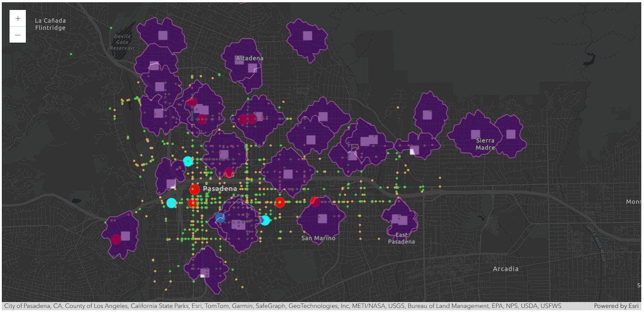Select the easternmost cyan circle marker
The image size is (644, 312).
point(265,220)
